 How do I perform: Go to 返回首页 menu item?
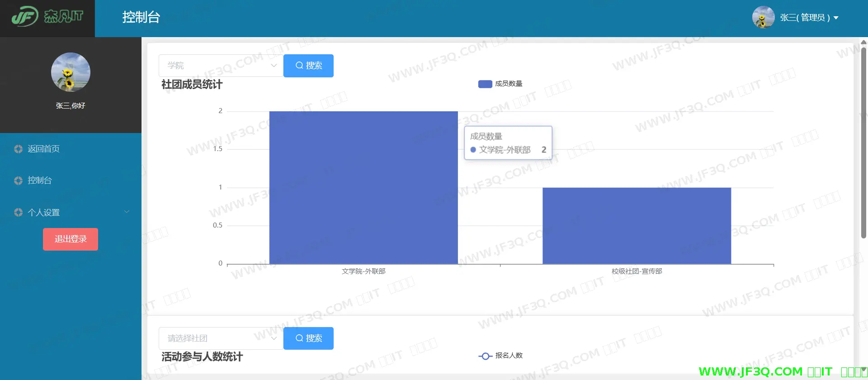[43, 149]
